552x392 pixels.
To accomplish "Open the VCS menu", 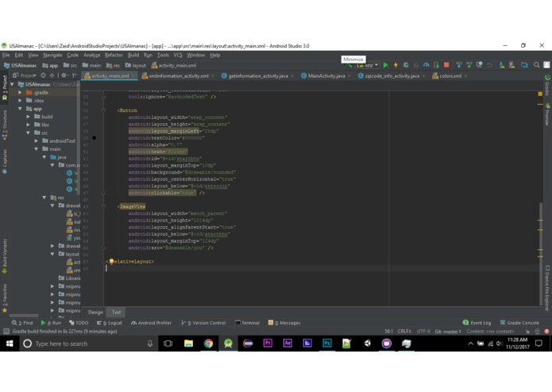I will (178, 56).
